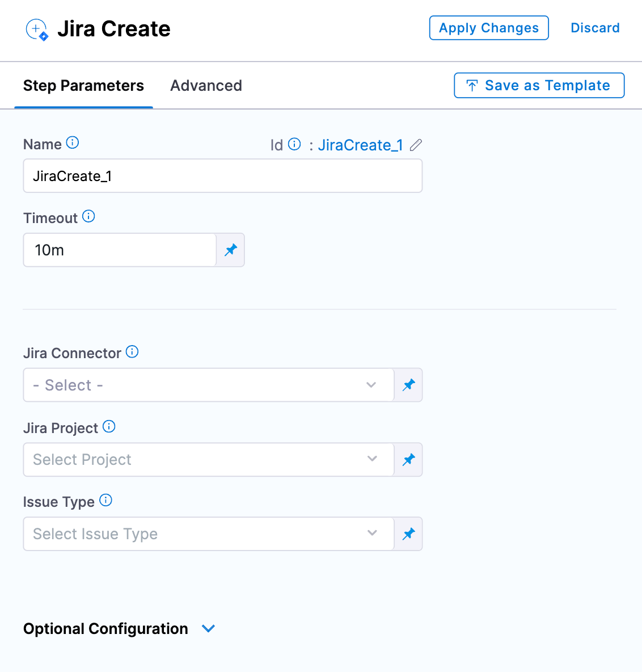Screen dimensions: 642x672
Task: Expand the Optional Configuration section
Action: [x=209, y=629]
